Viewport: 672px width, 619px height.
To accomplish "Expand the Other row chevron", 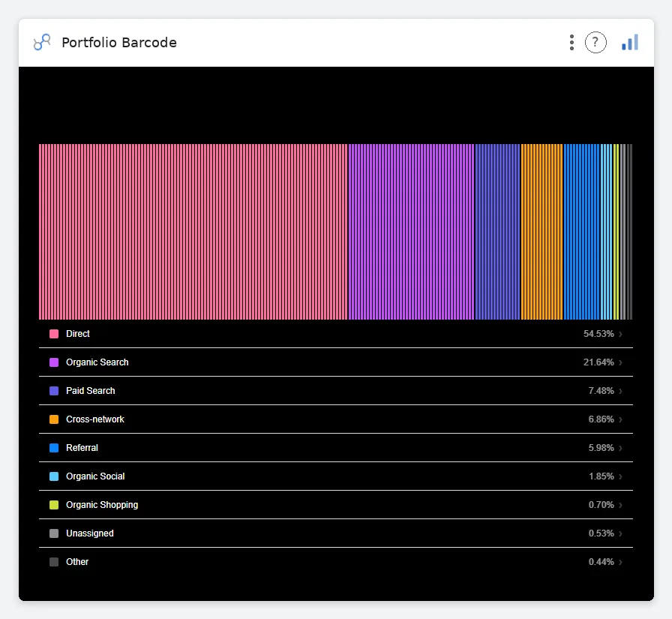I will [x=620, y=562].
